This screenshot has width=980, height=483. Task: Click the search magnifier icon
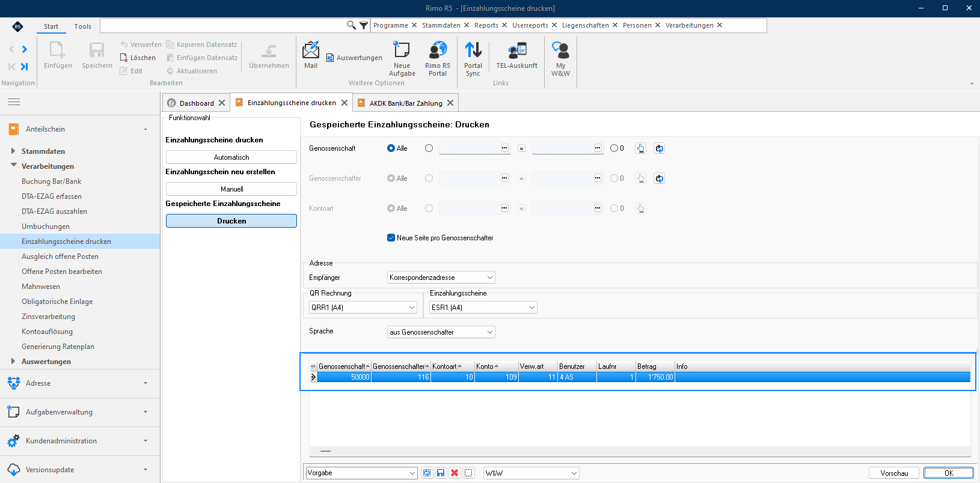[x=351, y=25]
